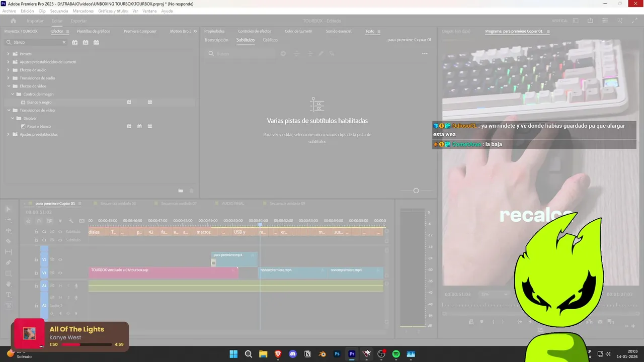Select the Track Select Forward tool
This screenshot has height=362, width=644.
[x=9, y=220]
